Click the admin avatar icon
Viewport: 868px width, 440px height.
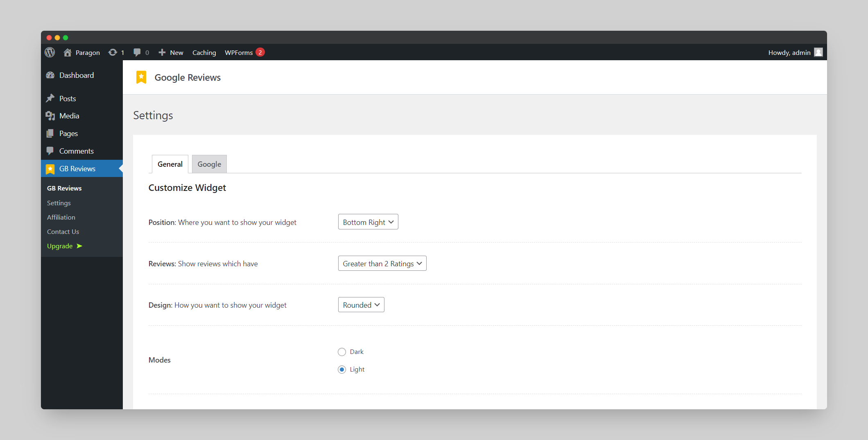pyautogui.click(x=818, y=52)
